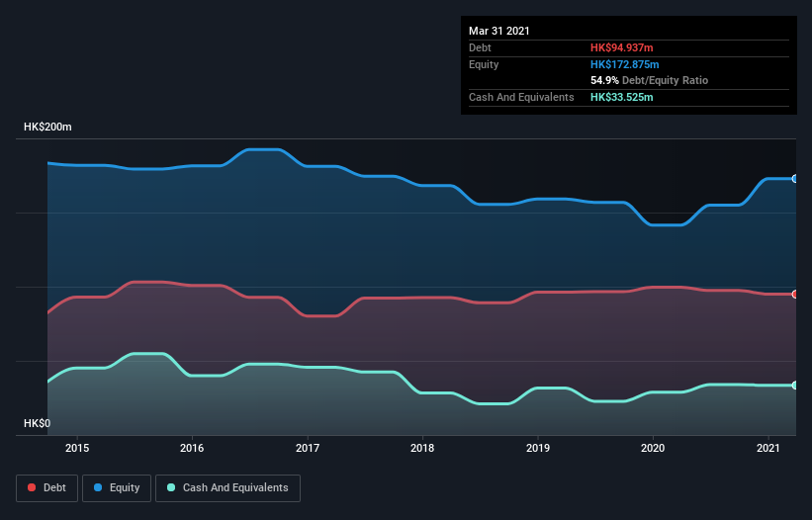The height and width of the screenshot is (520, 812).
Task: Click the 2021 x-axis label
Action: coord(767,448)
